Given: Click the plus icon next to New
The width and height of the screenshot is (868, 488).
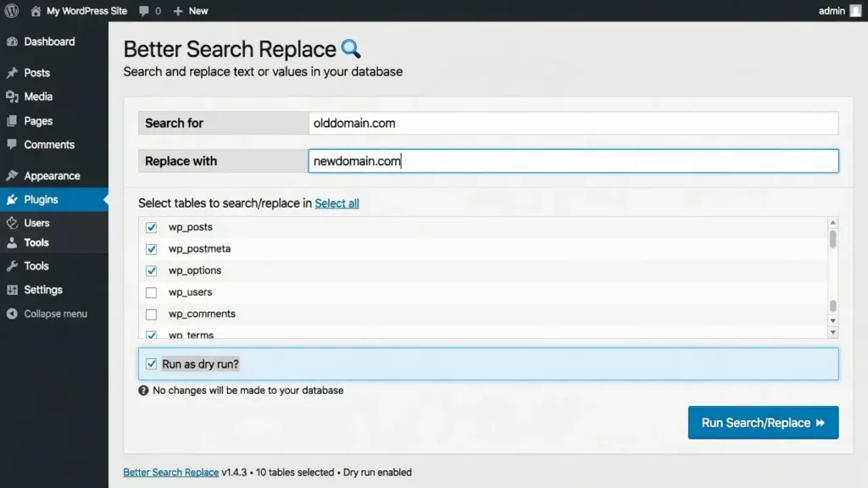Looking at the screenshot, I should 178,11.
